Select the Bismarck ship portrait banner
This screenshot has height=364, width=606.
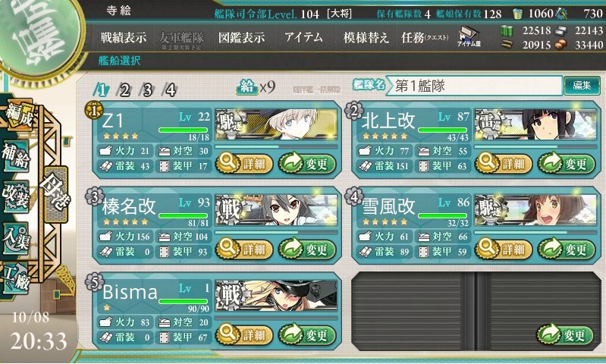click(276, 296)
